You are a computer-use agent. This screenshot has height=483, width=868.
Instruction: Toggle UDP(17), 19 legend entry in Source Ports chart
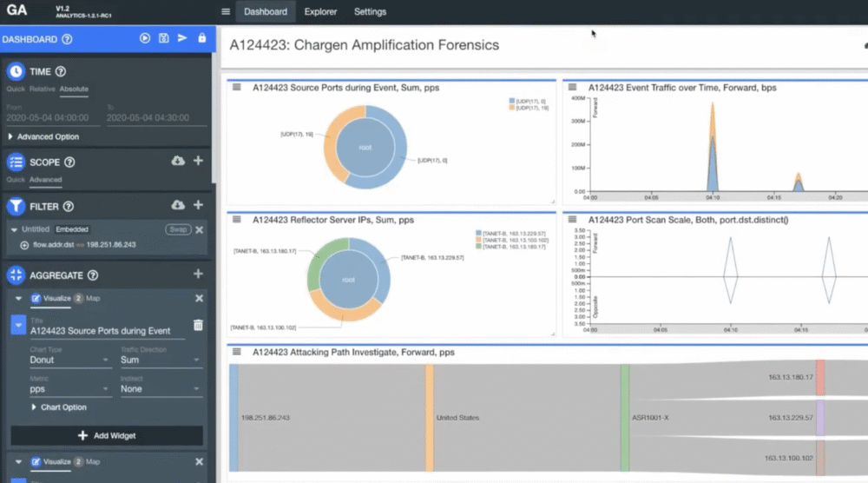[x=529, y=108]
